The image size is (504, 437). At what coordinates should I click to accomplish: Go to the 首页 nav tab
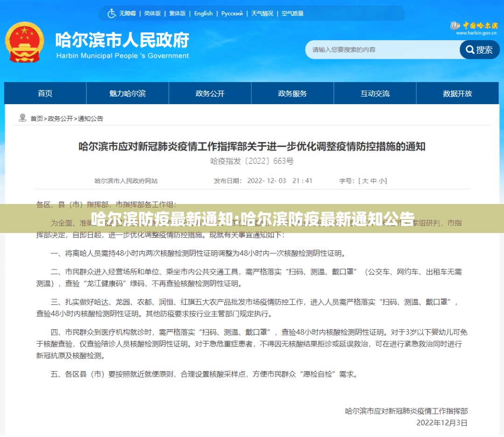(x=45, y=93)
